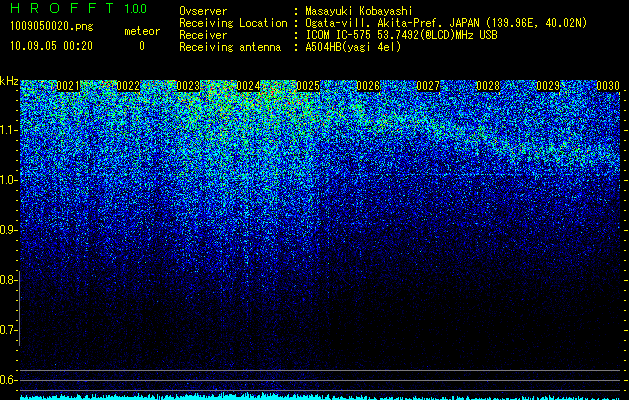Screen dimensions: 629x400
Task: Click the 0028 time marker
Action: [488, 86]
